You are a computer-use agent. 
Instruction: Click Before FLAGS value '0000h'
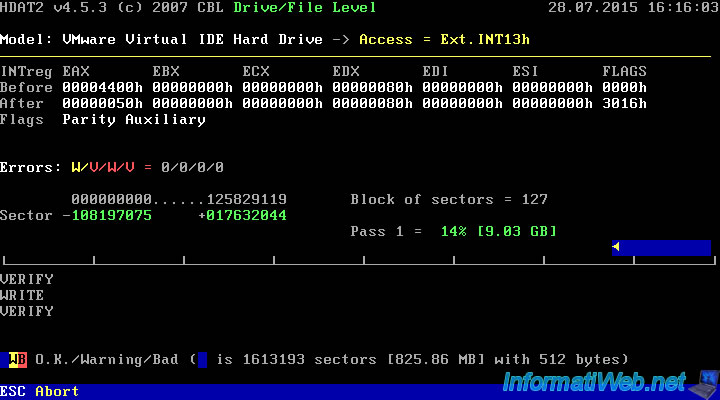tap(624, 87)
